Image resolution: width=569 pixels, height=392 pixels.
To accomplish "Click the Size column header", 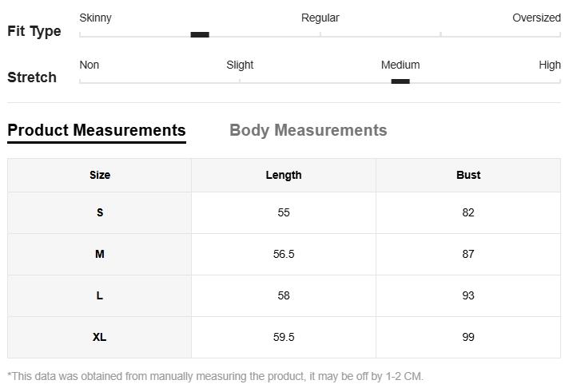I will (x=100, y=175).
